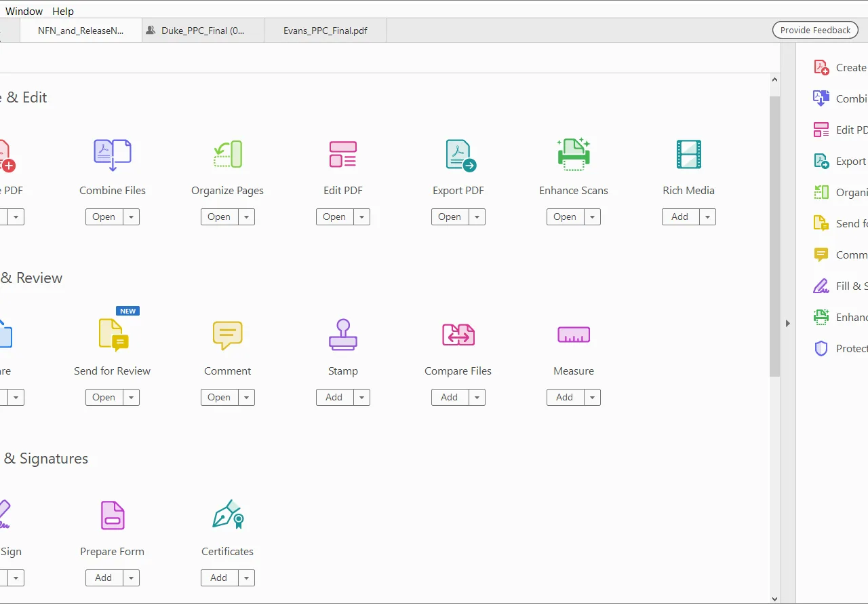Switch to Evans_PPC_Final.pdf document tab
This screenshot has height=604, width=868.
click(x=325, y=31)
